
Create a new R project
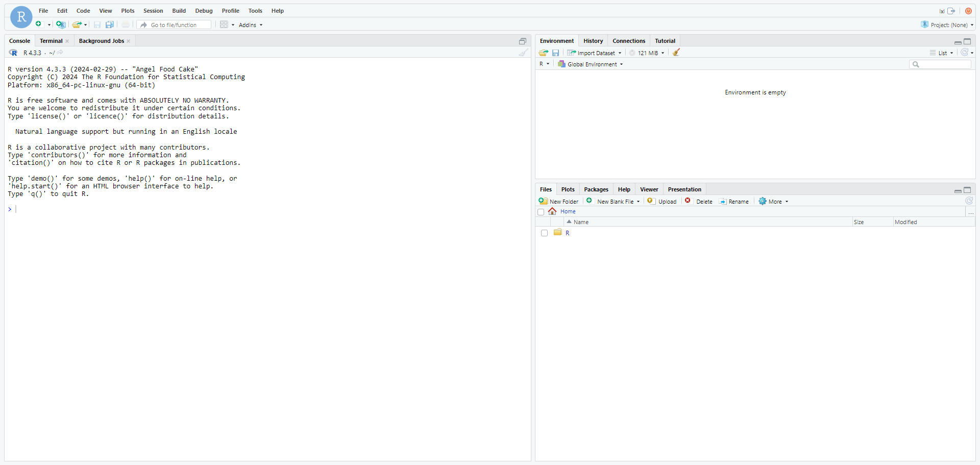[x=61, y=25]
